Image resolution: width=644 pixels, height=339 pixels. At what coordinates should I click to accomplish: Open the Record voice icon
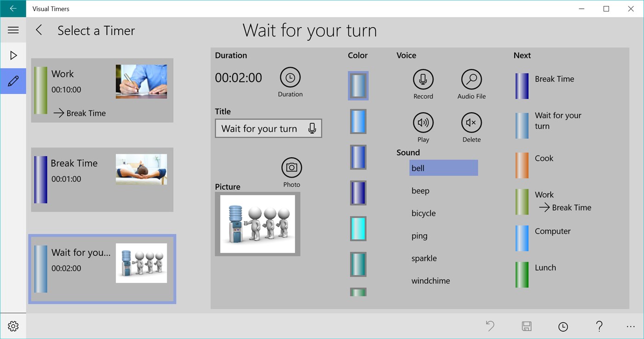coord(423,78)
